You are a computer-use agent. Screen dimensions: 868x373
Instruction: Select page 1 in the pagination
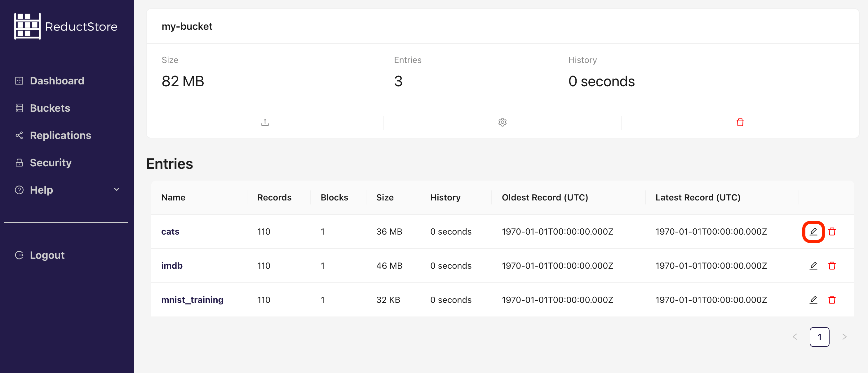pyautogui.click(x=819, y=337)
